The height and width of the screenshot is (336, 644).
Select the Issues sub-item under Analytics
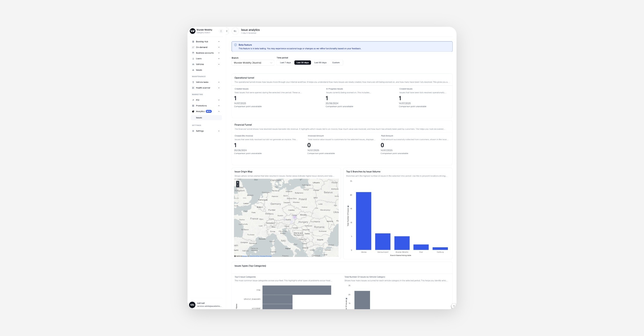199,118
